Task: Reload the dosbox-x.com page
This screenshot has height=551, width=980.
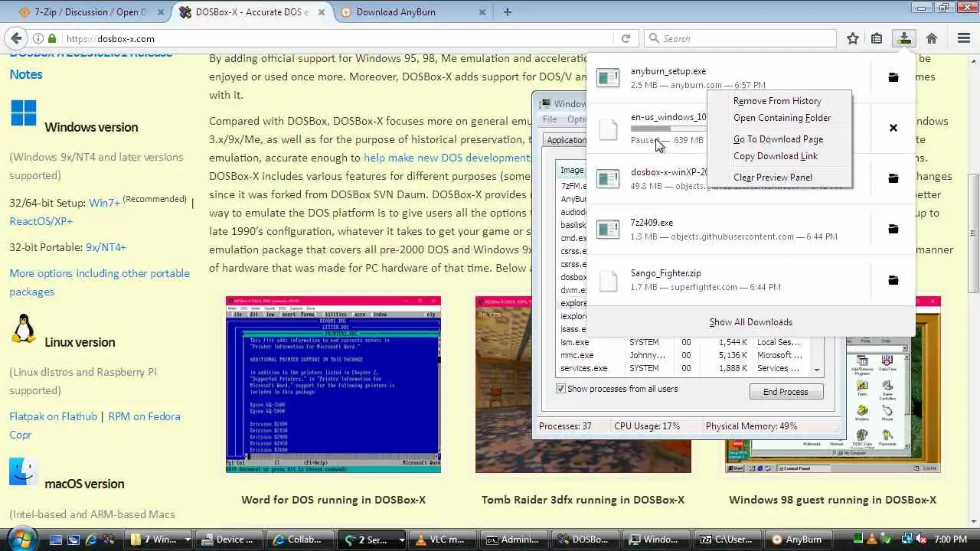Action: tap(626, 38)
